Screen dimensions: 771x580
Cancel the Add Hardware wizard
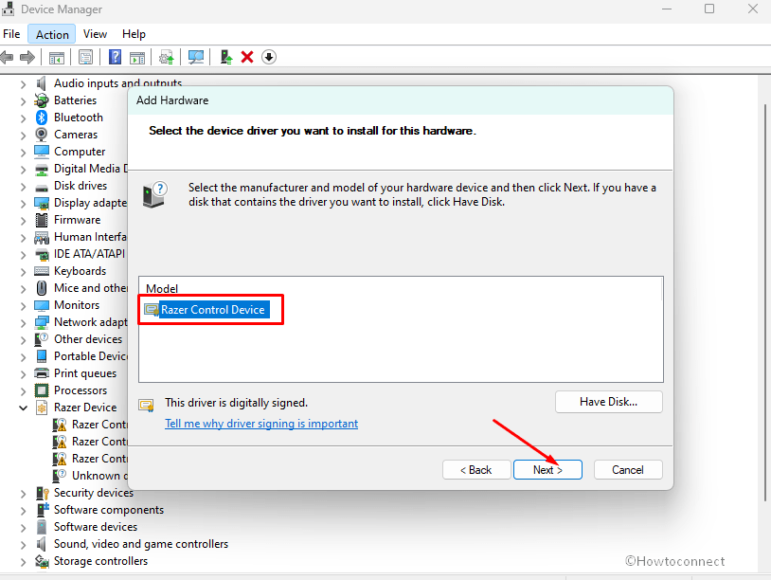coord(628,469)
